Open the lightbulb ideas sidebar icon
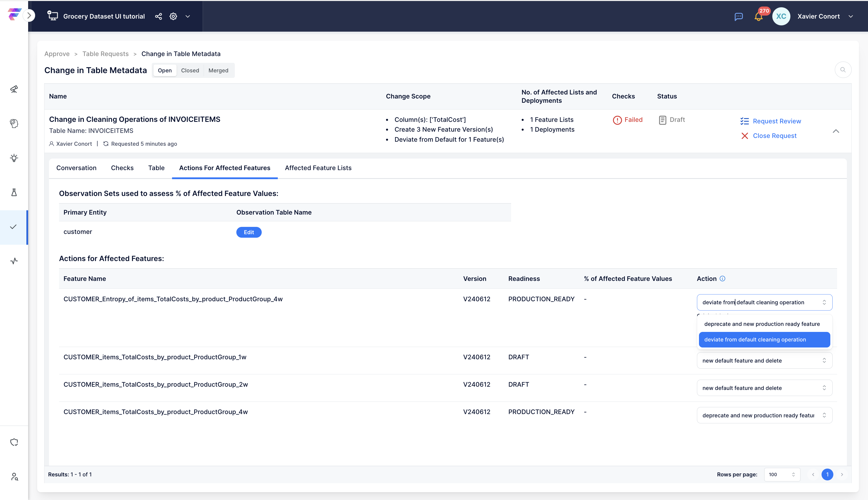 pyautogui.click(x=14, y=158)
